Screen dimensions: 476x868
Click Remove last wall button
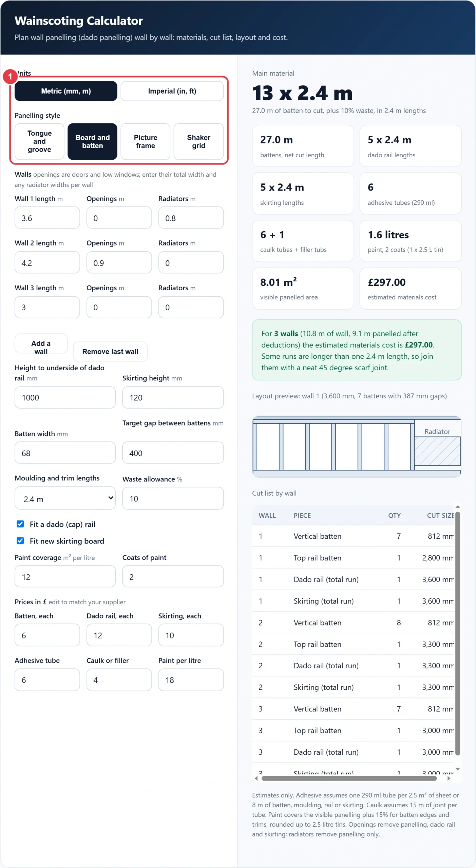click(x=110, y=351)
